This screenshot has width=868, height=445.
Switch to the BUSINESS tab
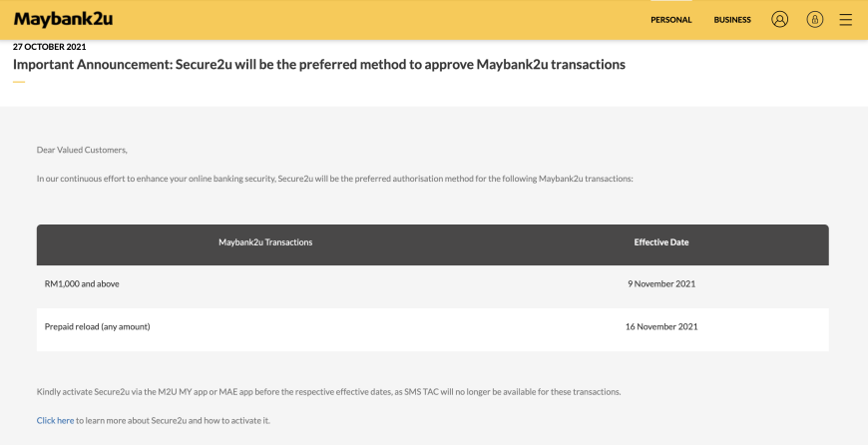[732, 20]
